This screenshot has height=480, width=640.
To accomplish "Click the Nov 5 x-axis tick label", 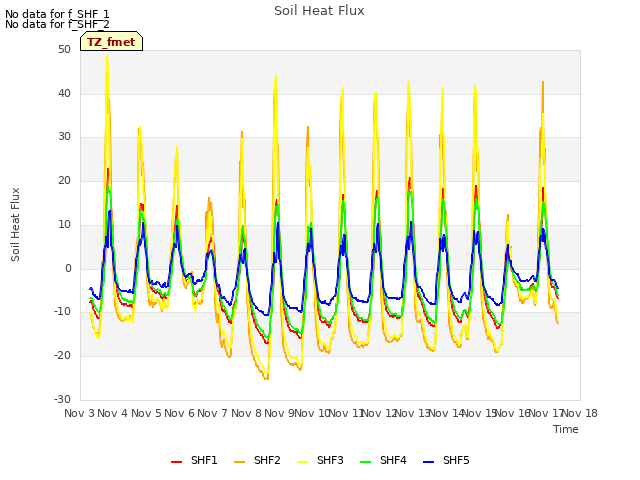I will tap(146, 413).
